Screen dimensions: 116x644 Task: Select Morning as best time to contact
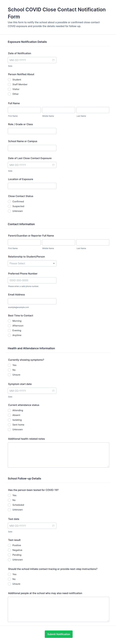pos(9,321)
